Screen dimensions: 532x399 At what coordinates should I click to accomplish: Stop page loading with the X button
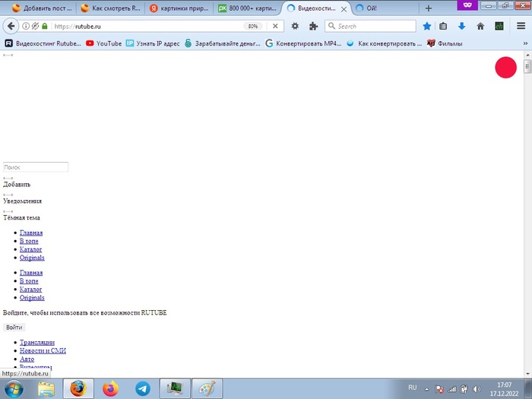pos(275,26)
